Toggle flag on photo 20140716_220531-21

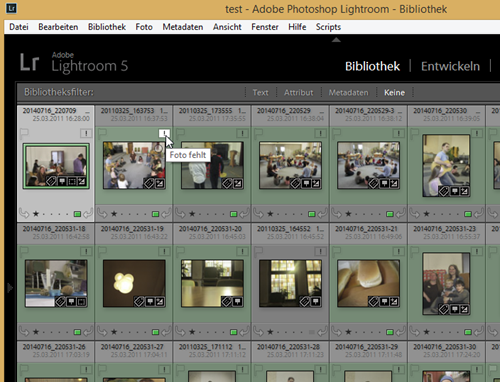[x=337, y=251]
